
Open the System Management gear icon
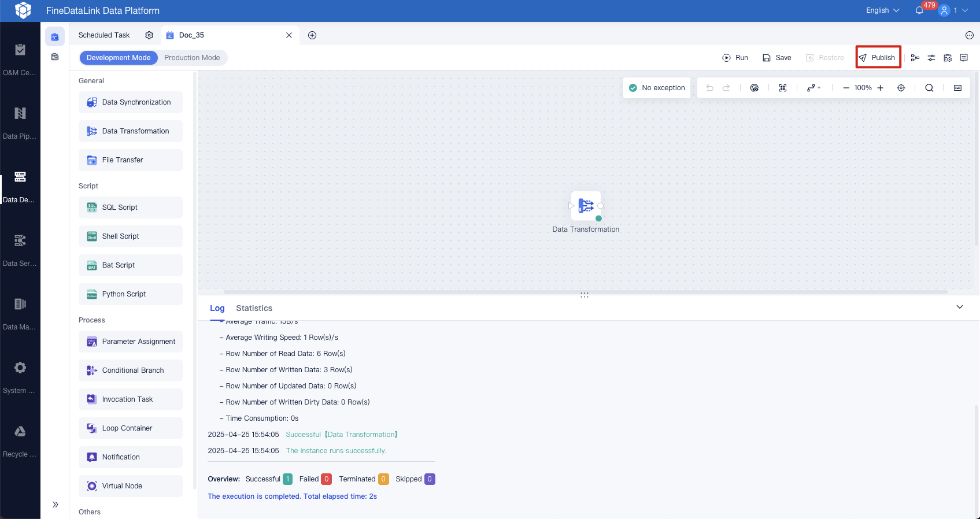click(x=20, y=368)
